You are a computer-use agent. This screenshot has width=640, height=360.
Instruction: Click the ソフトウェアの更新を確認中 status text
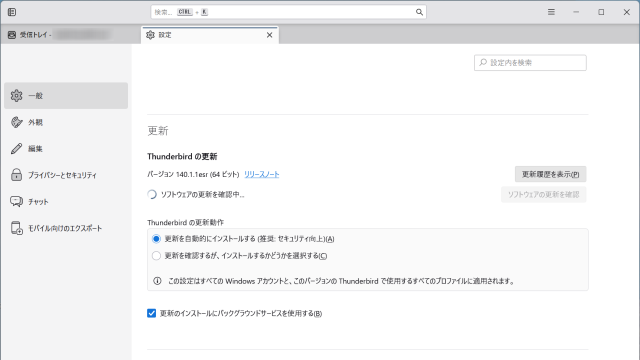tap(202, 195)
